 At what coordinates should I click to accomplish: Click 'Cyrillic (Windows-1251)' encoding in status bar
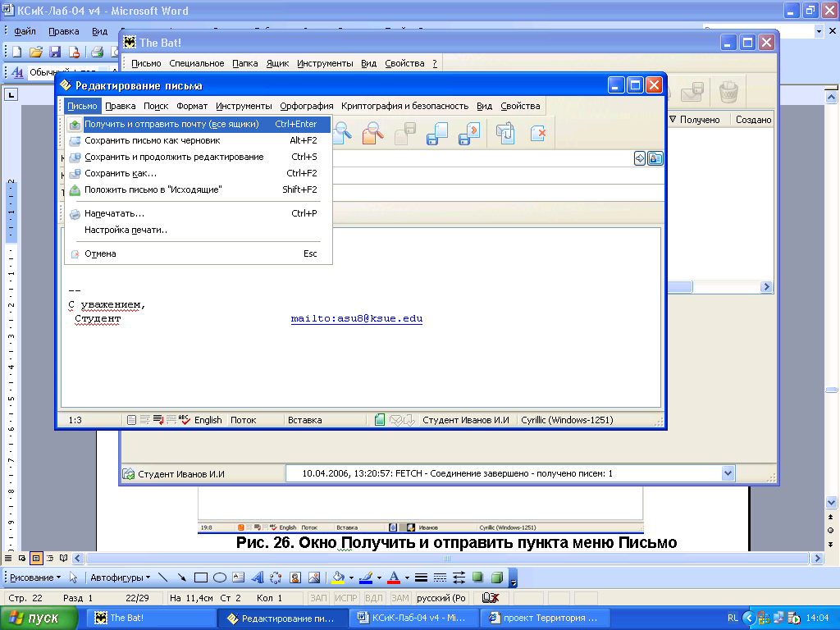(567, 421)
